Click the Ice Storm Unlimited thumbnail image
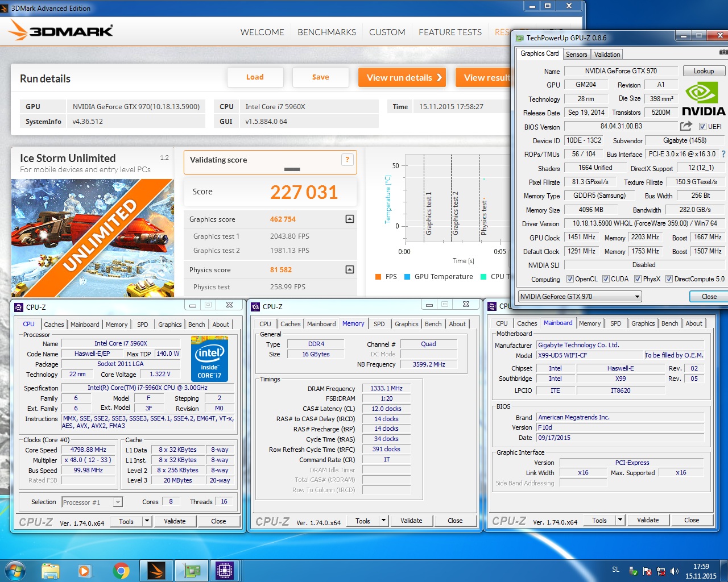Screen dimensions: 728x582 tap(93, 238)
